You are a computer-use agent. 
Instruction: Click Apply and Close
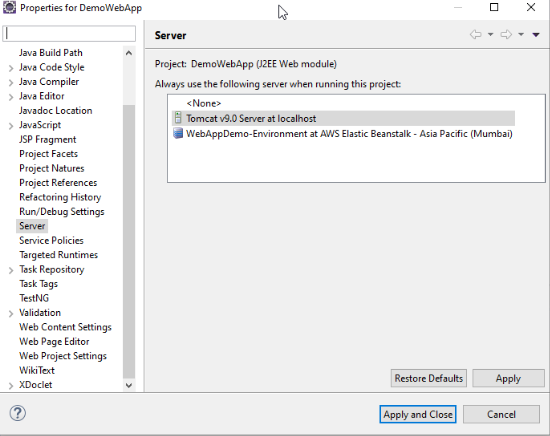(418, 414)
